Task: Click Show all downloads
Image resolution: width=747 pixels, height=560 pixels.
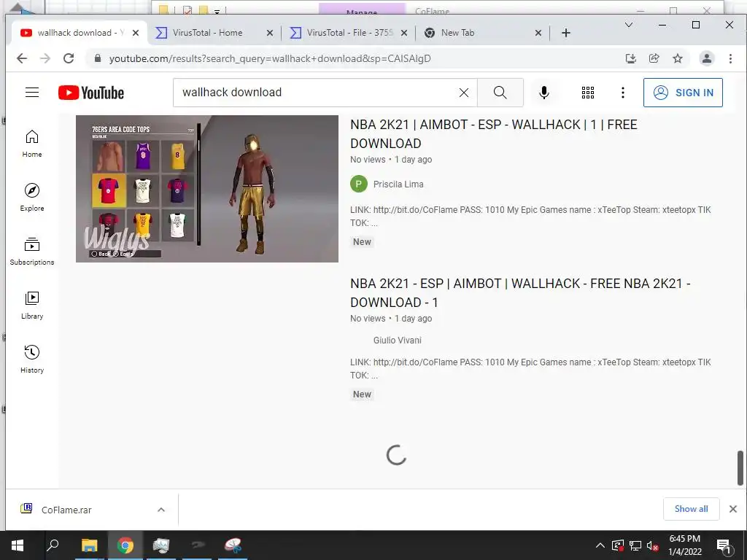Action: (x=692, y=509)
